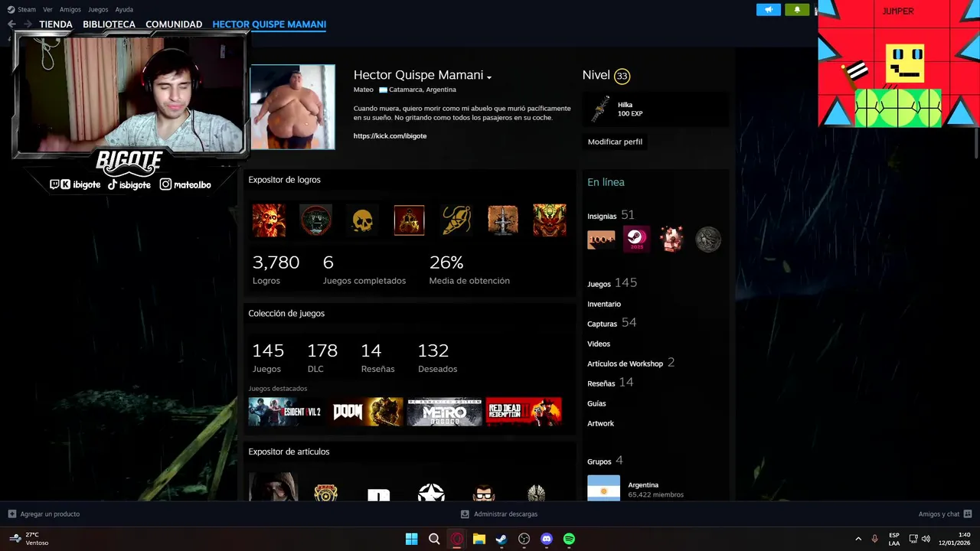Screen dimensions: 980x551
Task: Open the orange demon face achievement icon
Action: [x=550, y=220]
